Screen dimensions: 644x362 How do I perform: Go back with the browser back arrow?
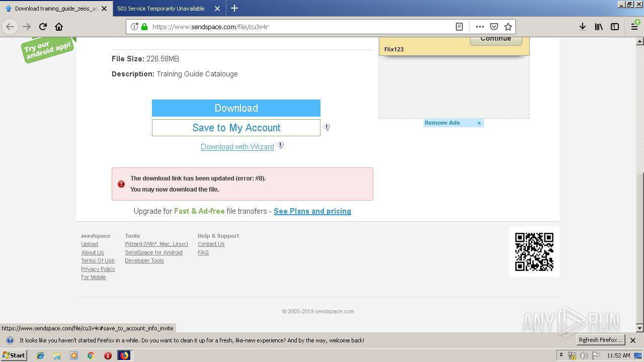(10, 27)
